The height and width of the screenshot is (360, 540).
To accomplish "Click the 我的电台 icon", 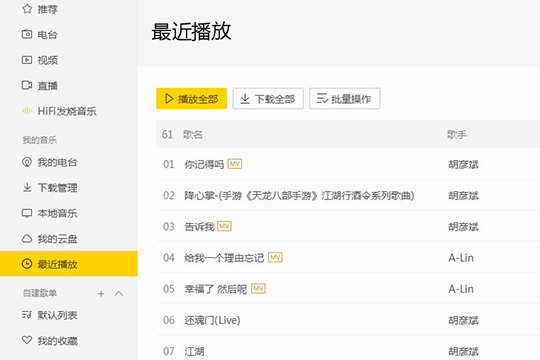I will (x=27, y=162).
